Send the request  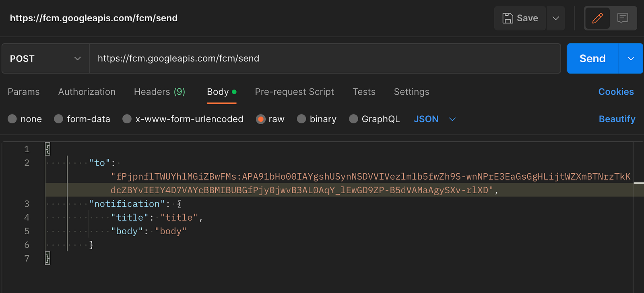tap(592, 59)
